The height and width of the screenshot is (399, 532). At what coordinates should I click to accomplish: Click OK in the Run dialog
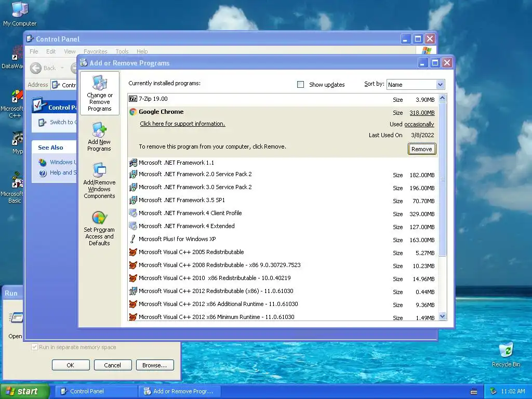coord(71,365)
